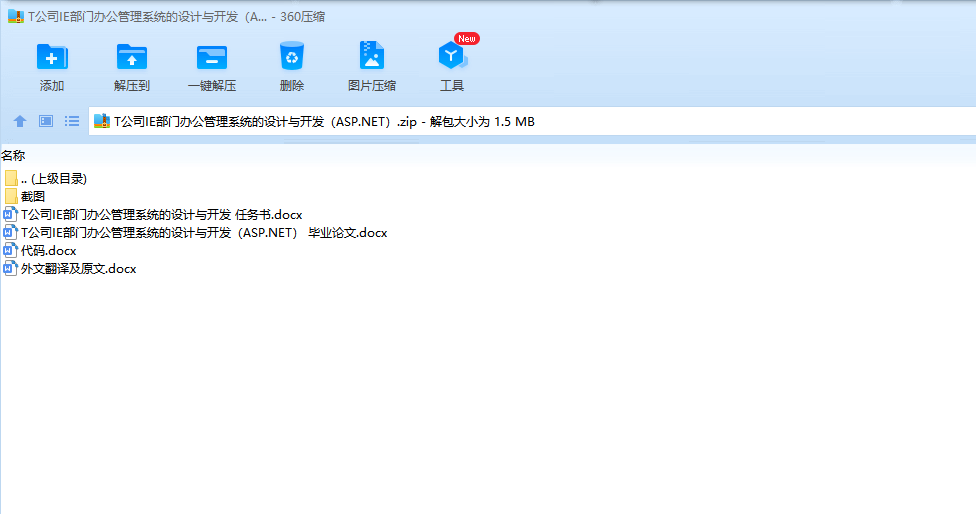This screenshot has width=976, height=514.
Task: Click the Word icon beside 外文翻译及原文.docx
Action: (x=10, y=269)
